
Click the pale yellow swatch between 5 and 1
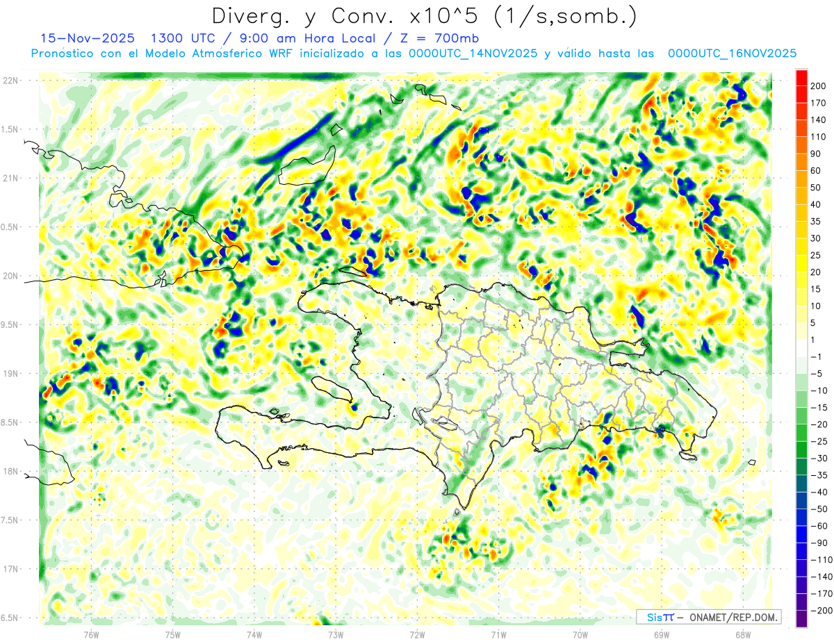801,331
